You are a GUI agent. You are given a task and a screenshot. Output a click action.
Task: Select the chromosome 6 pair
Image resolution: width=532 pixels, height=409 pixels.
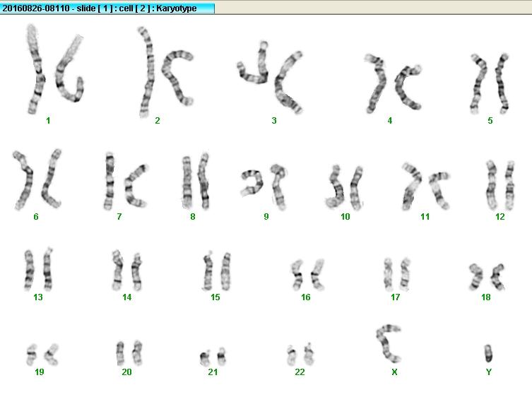click(x=37, y=179)
